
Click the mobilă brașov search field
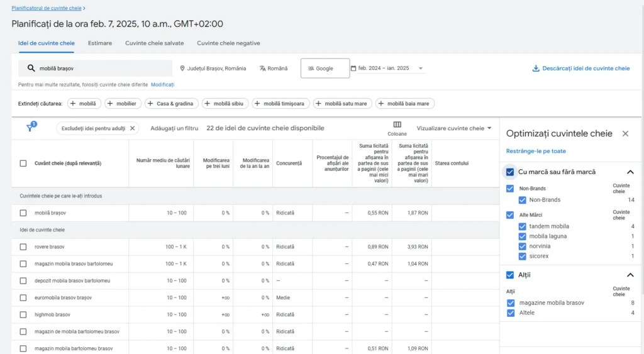96,68
